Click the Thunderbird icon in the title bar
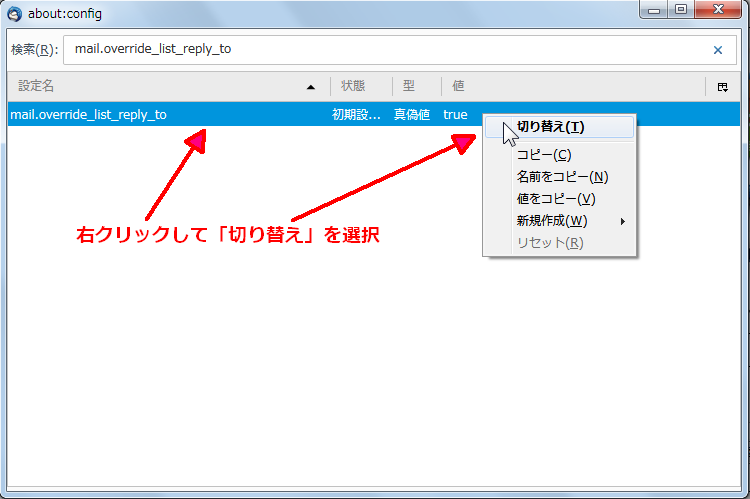The height and width of the screenshot is (499, 750). click(15, 14)
